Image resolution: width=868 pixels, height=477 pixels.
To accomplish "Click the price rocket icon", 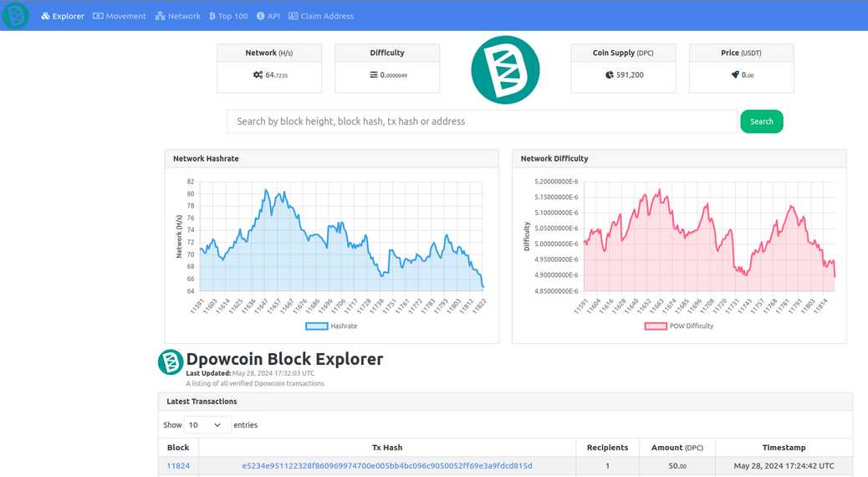I will 735,74.
